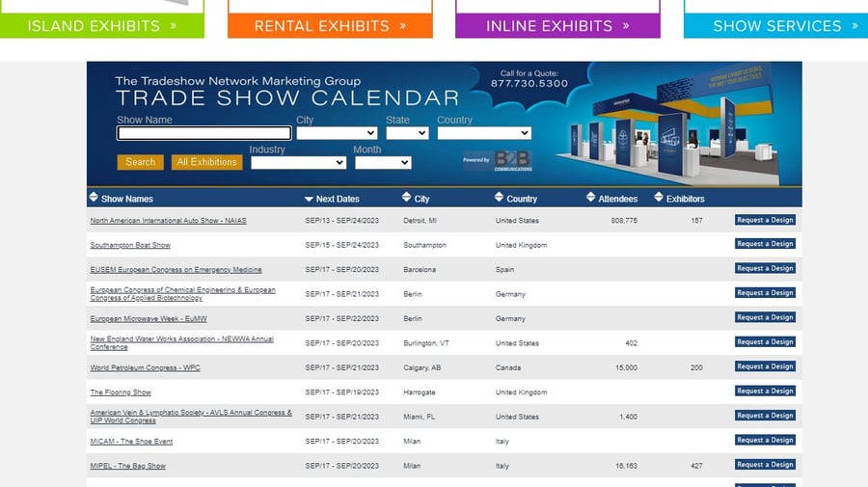The image size is (868, 487).
Task: Request a Design for The Flooring Show
Action: point(765,391)
